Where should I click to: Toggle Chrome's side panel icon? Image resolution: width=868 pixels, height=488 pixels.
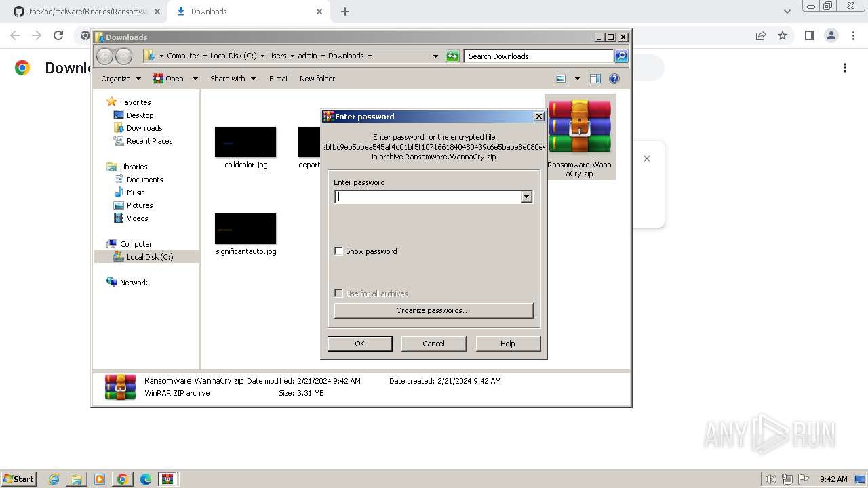[x=809, y=35]
